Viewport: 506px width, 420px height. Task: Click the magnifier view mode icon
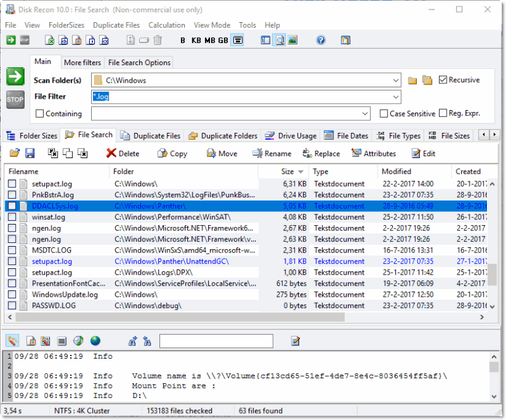(x=280, y=40)
